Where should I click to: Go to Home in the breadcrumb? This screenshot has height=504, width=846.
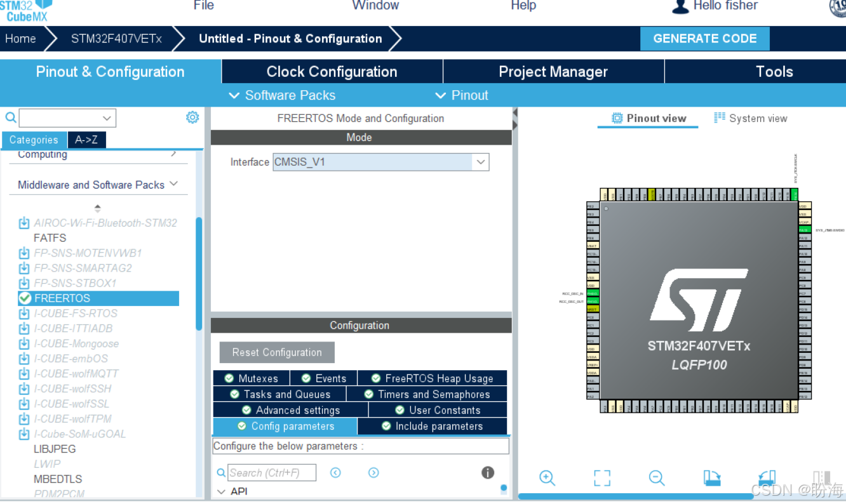coord(20,39)
